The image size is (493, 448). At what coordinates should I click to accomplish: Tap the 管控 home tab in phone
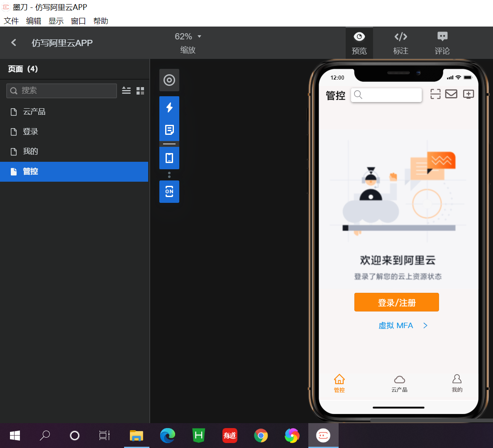[x=339, y=383]
